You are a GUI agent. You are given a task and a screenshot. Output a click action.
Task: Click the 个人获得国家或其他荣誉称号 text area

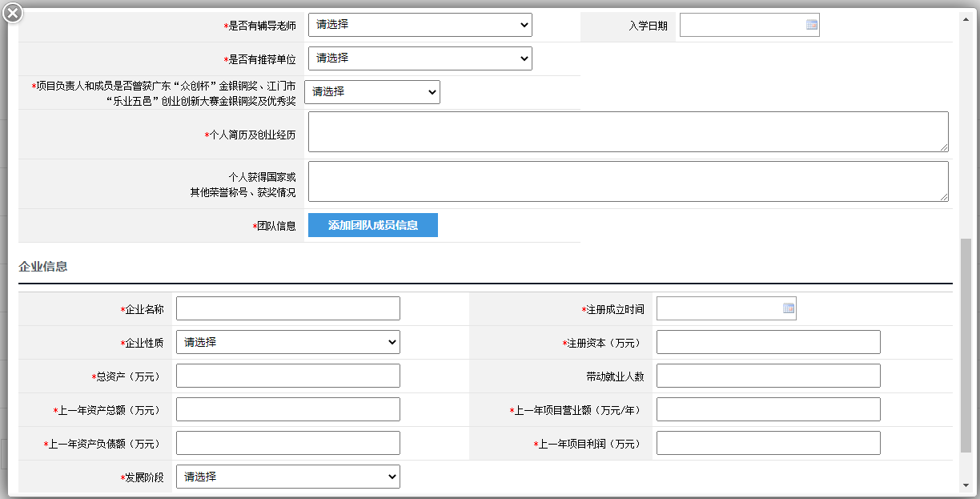coord(629,181)
